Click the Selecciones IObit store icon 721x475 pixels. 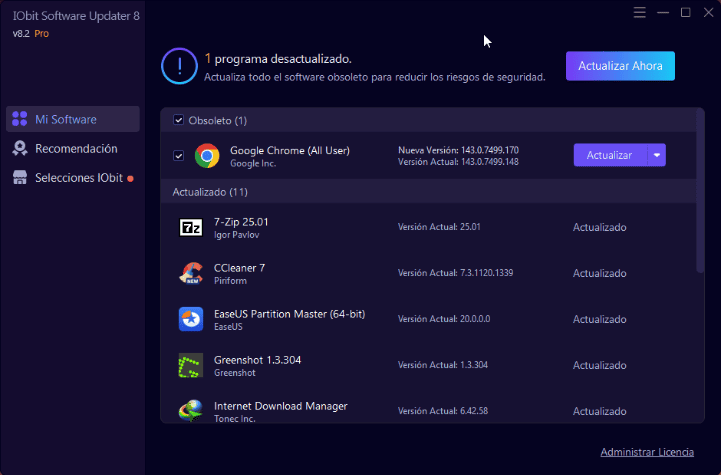tap(20, 177)
